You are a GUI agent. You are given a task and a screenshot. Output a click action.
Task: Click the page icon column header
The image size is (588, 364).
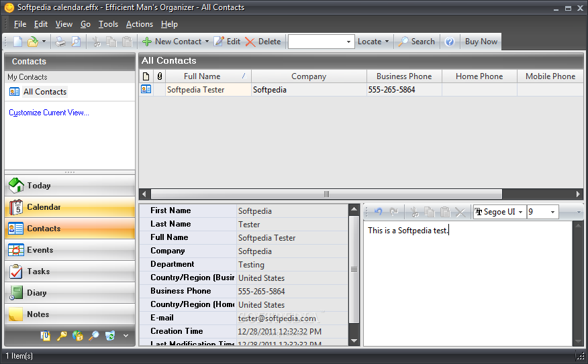tap(146, 76)
